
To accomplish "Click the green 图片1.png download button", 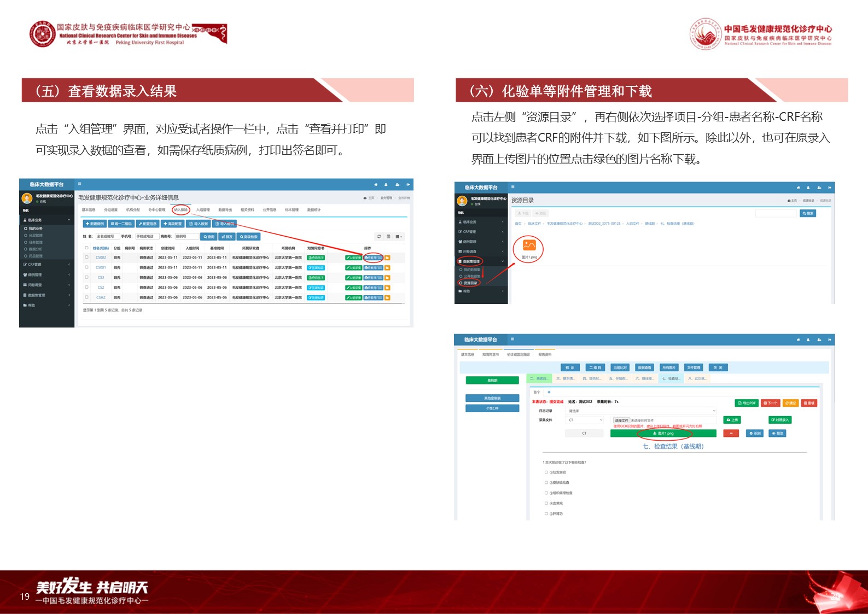I will (x=663, y=434).
